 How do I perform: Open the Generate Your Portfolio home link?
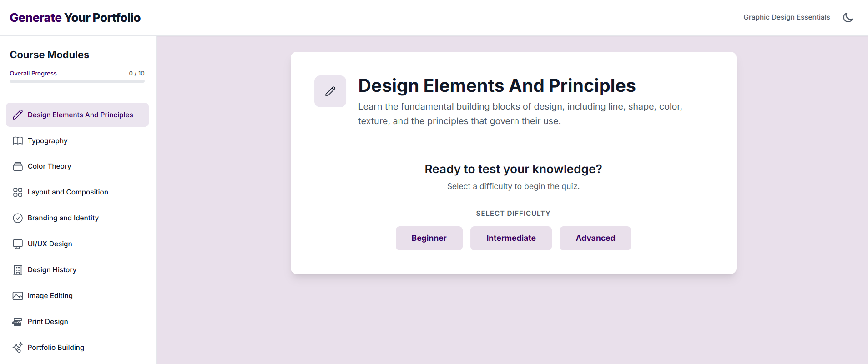[x=75, y=18]
